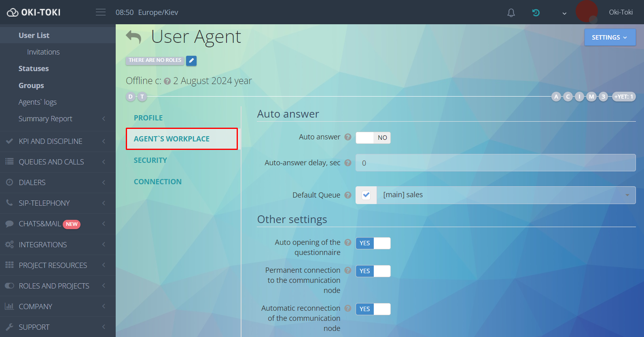This screenshot has height=337, width=644.
Task: Uncheck the Default Queue checkbox
Action: [366, 195]
